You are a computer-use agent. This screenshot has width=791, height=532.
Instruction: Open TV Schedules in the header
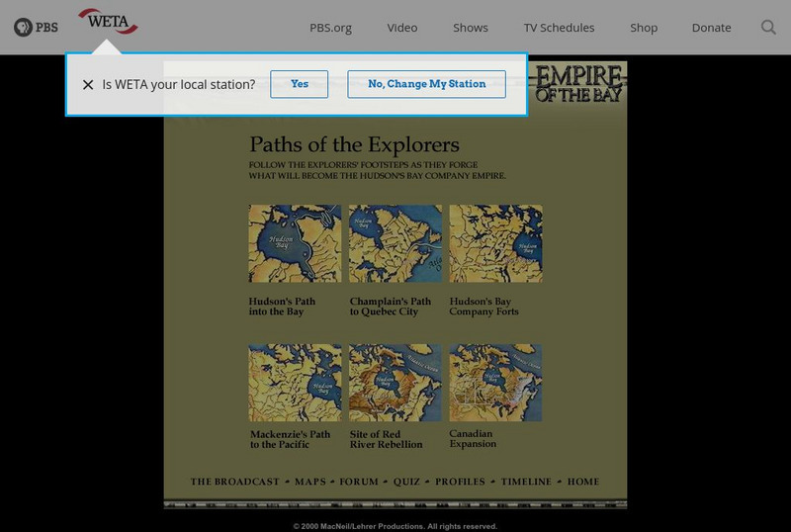click(559, 28)
